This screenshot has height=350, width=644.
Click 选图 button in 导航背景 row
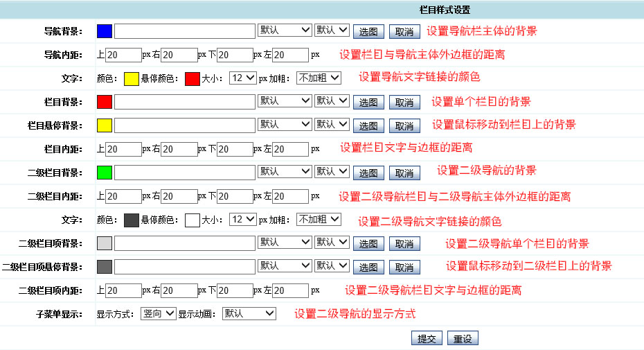click(368, 32)
